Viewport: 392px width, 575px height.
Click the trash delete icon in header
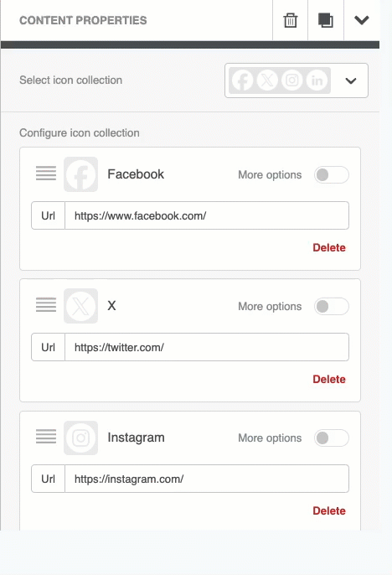290,20
